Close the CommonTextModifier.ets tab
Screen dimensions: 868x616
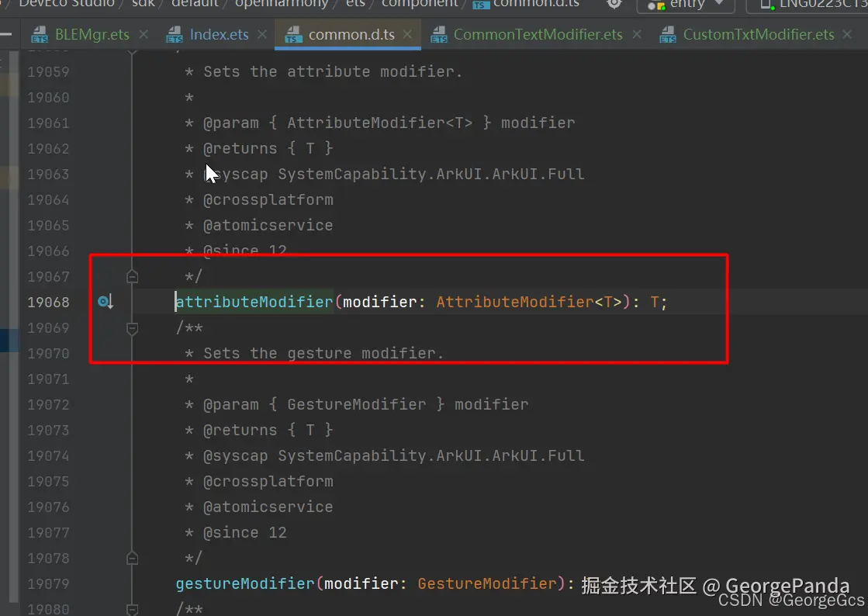[x=637, y=34]
